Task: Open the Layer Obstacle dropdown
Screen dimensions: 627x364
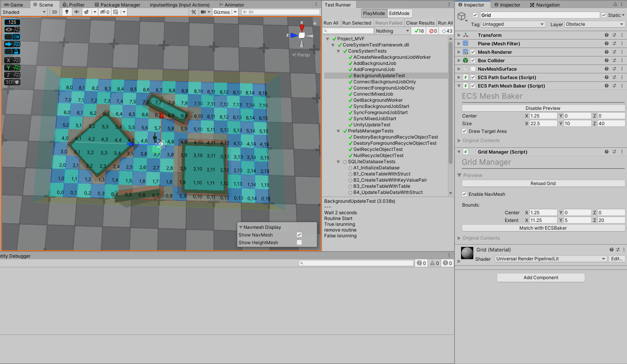Action: [x=595, y=24]
